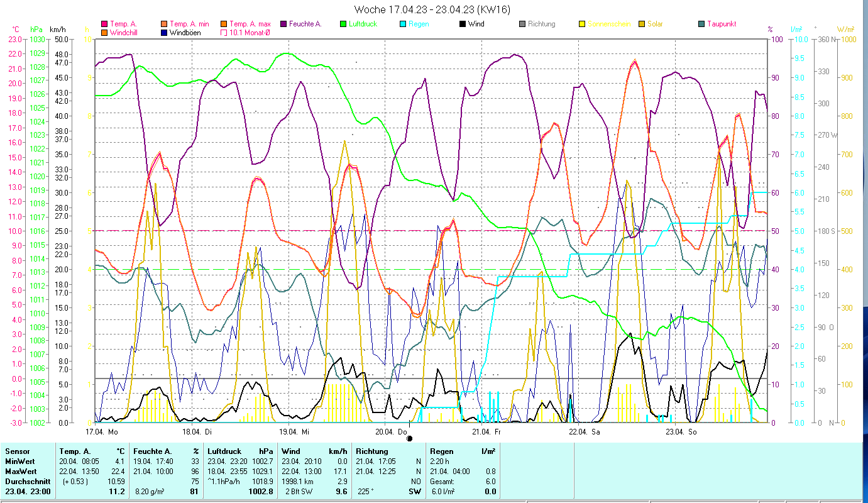The width and height of the screenshot is (868, 503).
Task: Click the 10.1 Monat-Ø legend box
Action: 224,32
